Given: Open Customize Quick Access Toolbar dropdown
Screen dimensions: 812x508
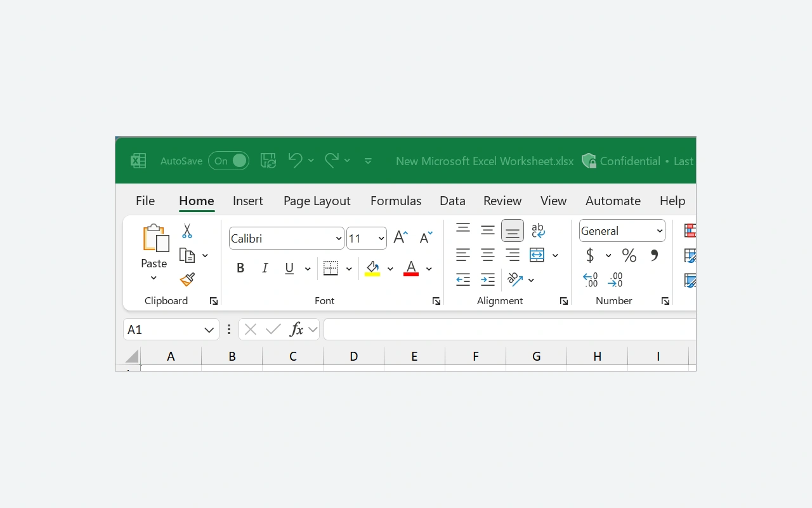Looking at the screenshot, I should click(x=368, y=161).
